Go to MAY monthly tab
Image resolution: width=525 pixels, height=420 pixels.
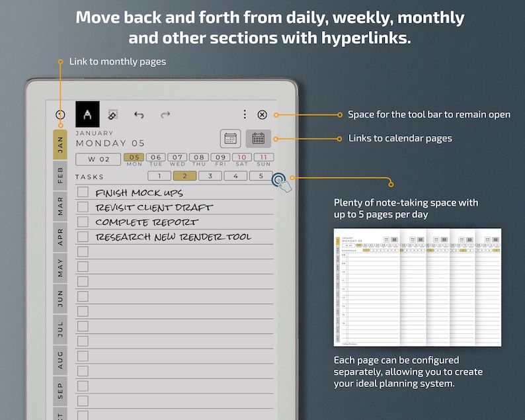click(60, 268)
